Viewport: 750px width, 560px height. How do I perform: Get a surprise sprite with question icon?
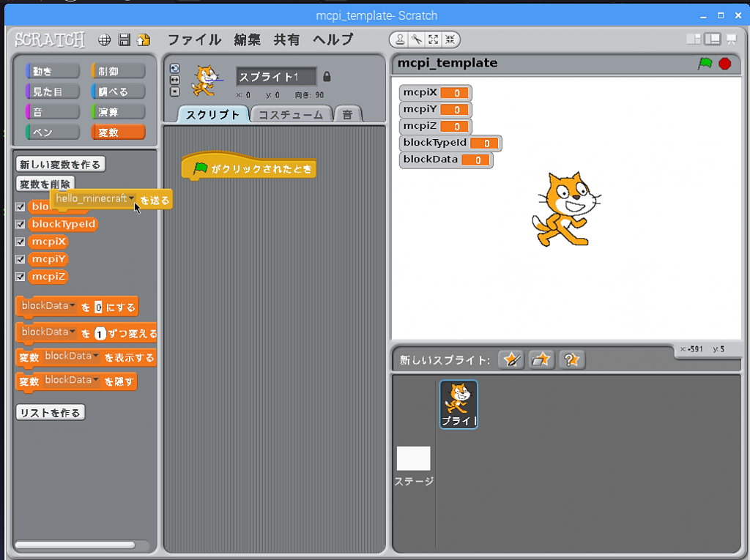click(571, 359)
